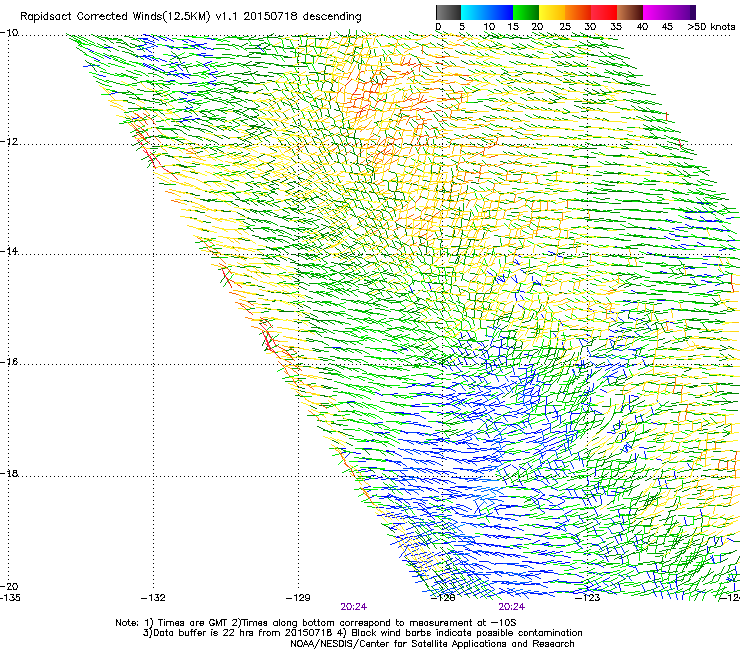Click the -16 latitude axis label
Image resolution: width=740 pixels, height=650 pixels.
(9, 362)
